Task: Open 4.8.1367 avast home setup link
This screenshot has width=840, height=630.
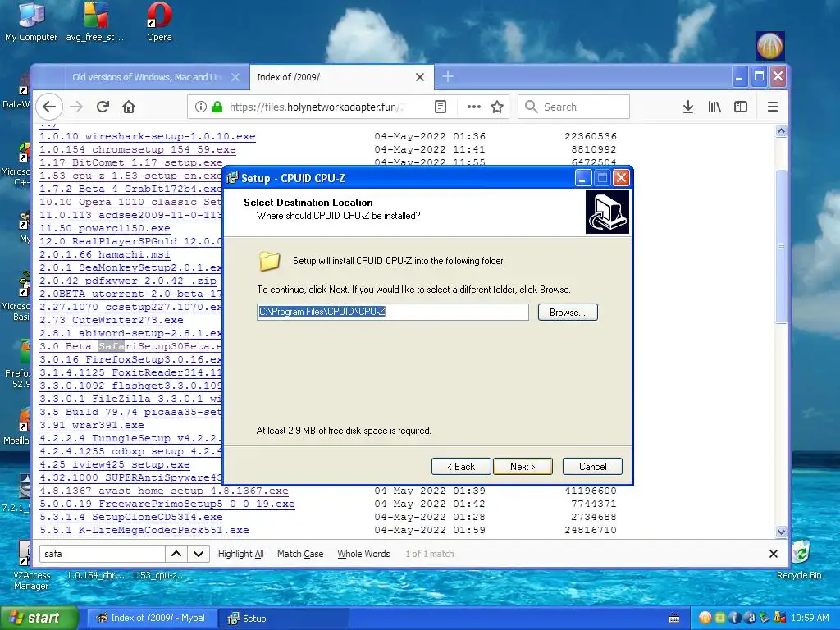Action: [164, 491]
